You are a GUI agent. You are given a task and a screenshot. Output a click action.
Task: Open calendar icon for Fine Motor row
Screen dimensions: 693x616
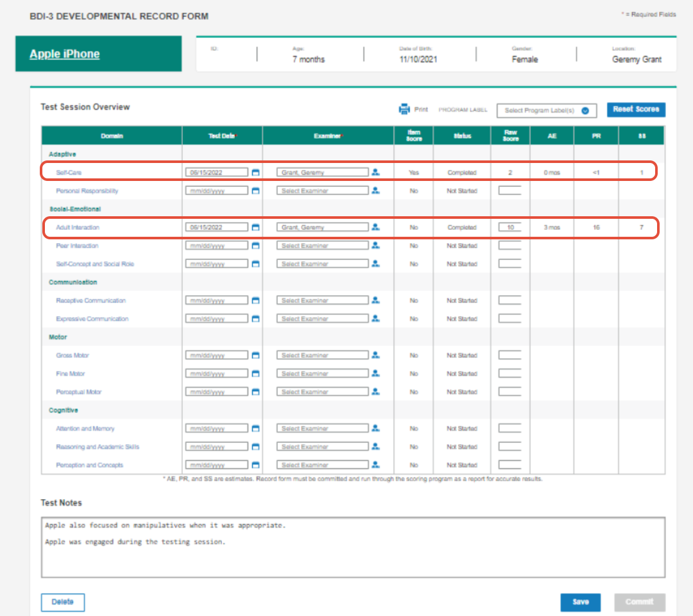click(255, 374)
